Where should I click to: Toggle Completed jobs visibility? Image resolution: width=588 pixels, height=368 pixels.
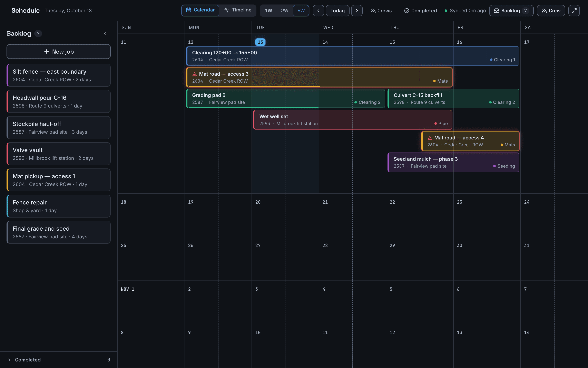click(420, 10)
